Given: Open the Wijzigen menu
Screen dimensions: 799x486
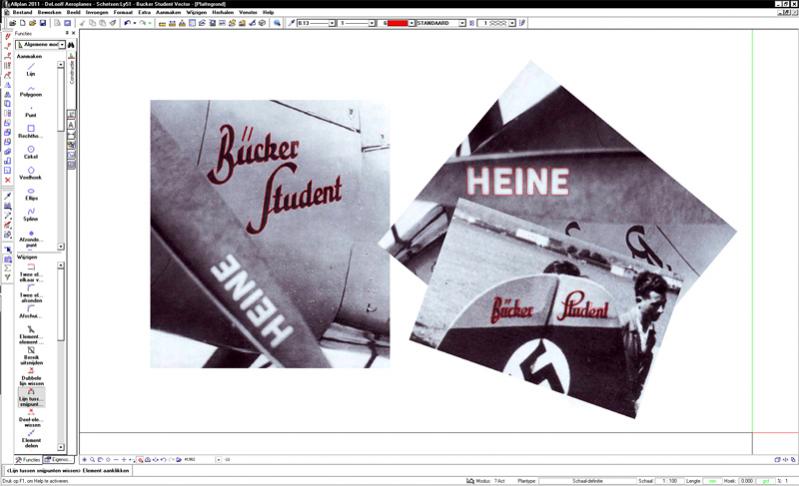Looking at the screenshot, I should coord(197,12).
